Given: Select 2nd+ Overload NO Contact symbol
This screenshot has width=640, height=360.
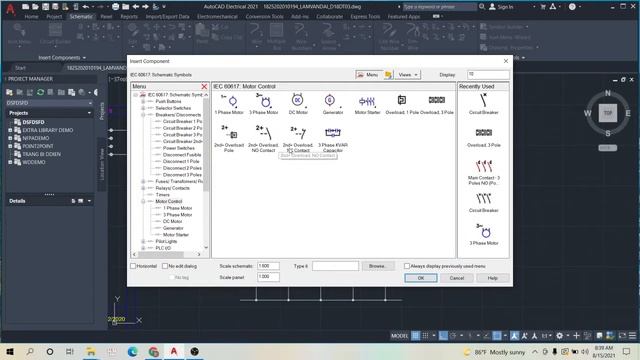Looking at the screenshot, I should pos(264,139).
